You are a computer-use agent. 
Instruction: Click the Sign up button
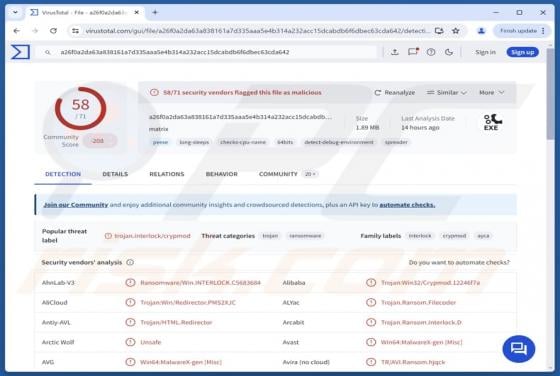tap(522, 52)
